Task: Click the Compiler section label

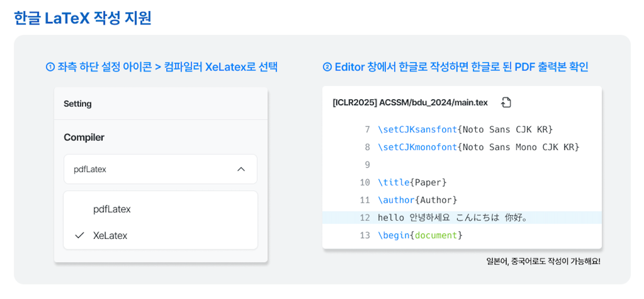Action: coord(84,137)
